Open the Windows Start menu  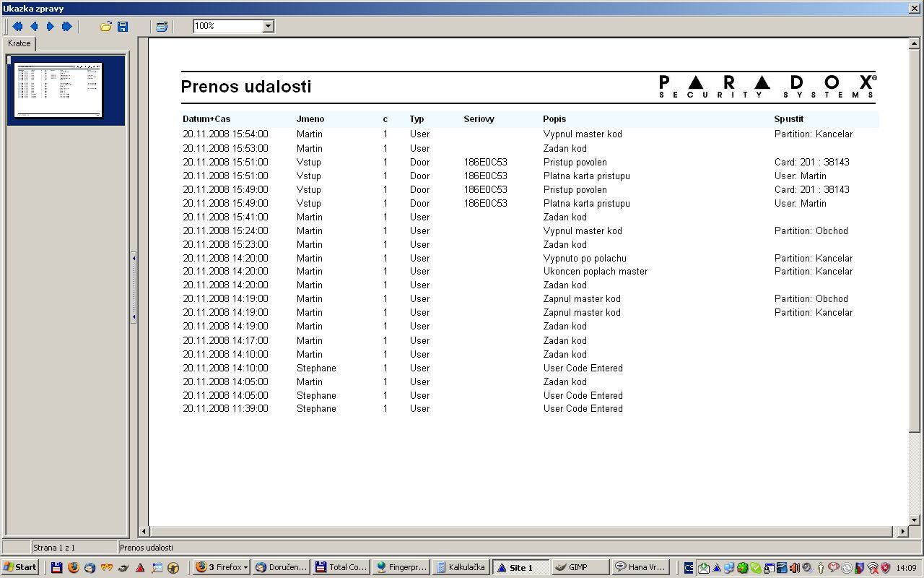(20, 567)
